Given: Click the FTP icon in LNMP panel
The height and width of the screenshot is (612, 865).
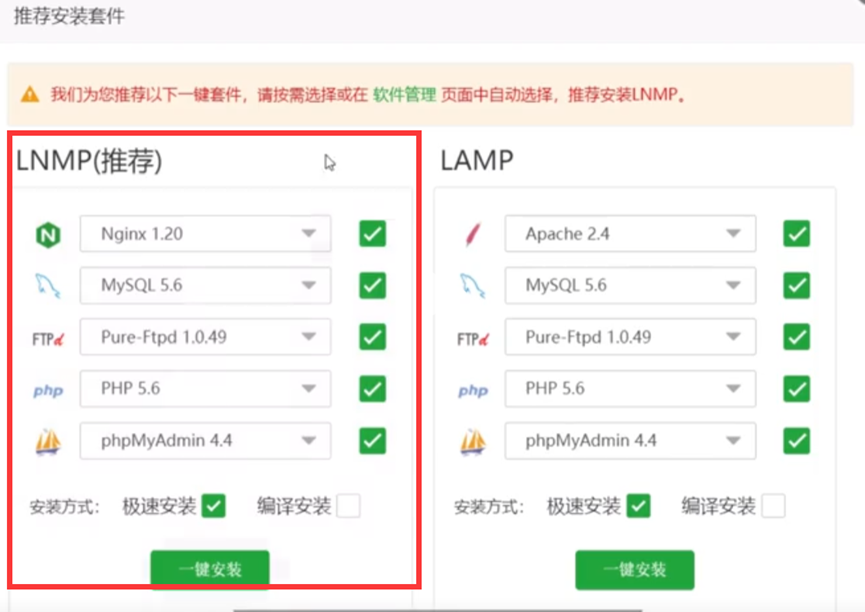Looking at the screenshot, I should pyautogui.click(x=48, y=338).
